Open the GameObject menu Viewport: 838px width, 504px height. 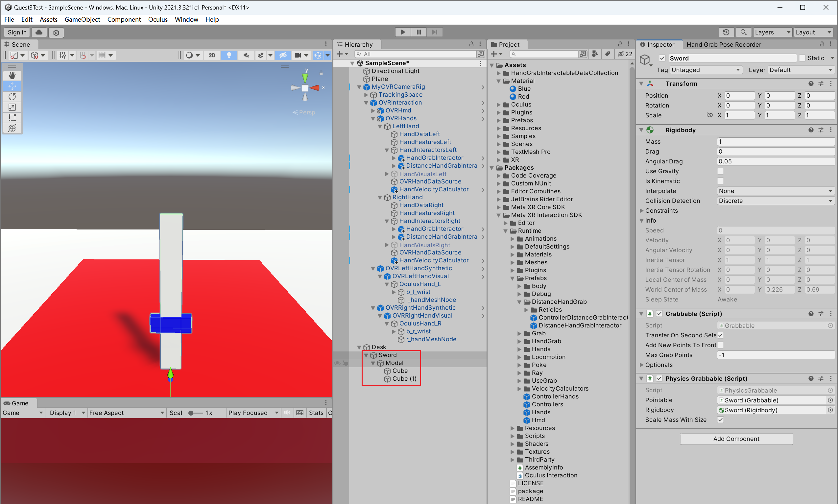click(82, 19)
